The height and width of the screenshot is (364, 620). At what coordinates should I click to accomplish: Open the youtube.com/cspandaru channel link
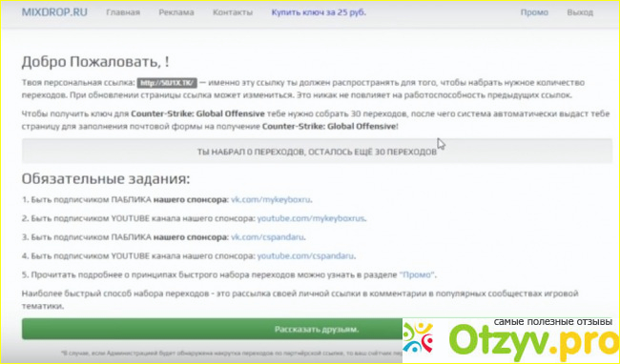pos(305,255)
